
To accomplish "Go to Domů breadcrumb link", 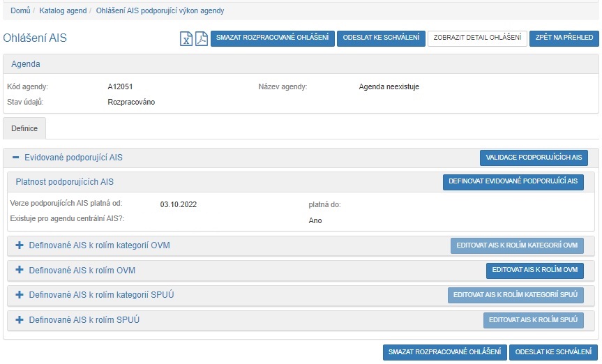I will click(x=20, y=11).
